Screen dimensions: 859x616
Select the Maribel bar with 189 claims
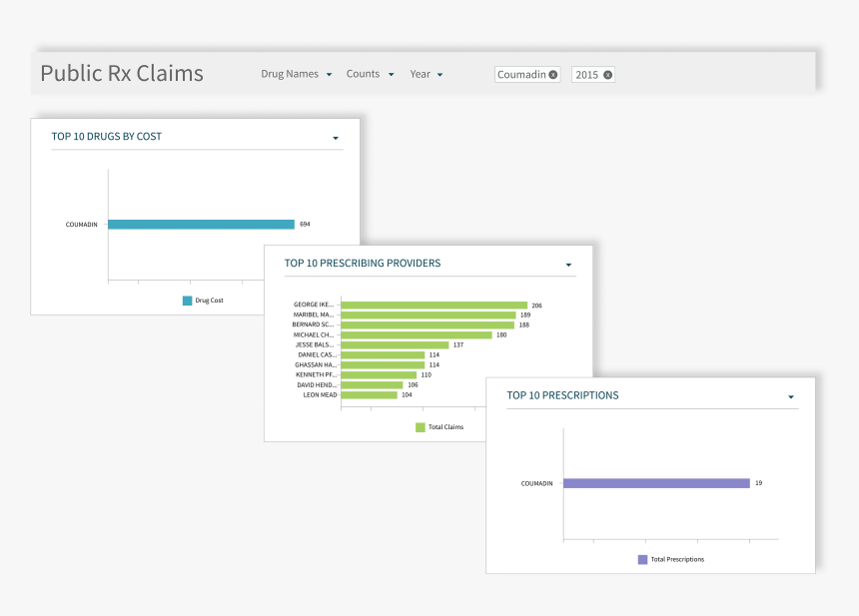point(429,314)
